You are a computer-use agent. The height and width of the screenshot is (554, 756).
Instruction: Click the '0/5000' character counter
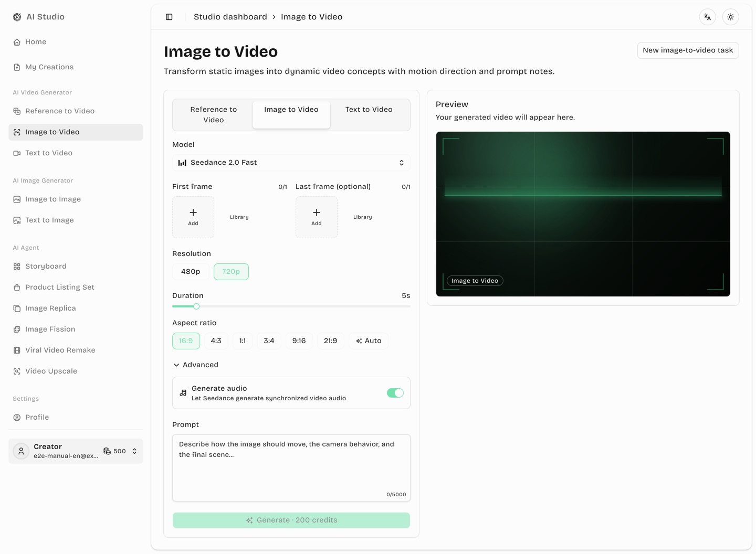(396, 495)
